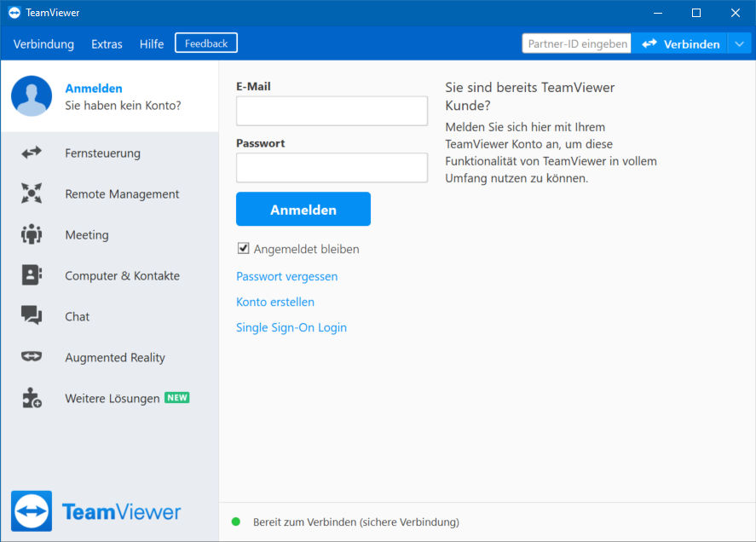Open the Hilfe menu
The height and width of the screenshot is (542, 756).
tap(152, 43)
